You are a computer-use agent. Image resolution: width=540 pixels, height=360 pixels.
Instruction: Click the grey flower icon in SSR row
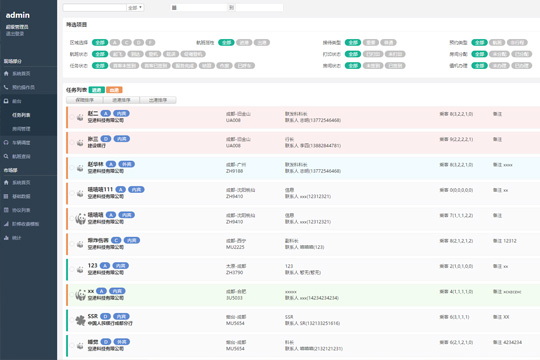click(81, 320)
